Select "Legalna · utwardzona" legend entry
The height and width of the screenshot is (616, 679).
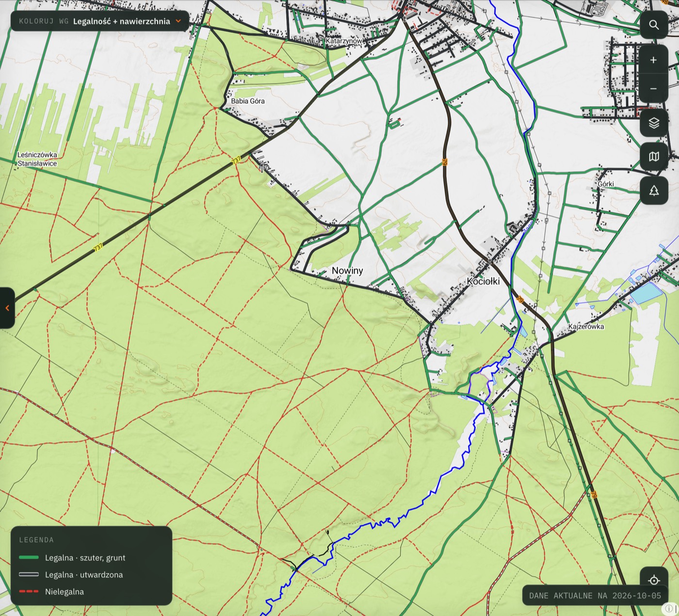71,575
